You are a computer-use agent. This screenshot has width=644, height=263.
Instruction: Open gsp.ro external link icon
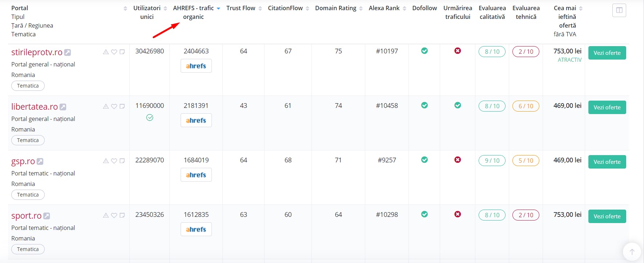[40, 161]
